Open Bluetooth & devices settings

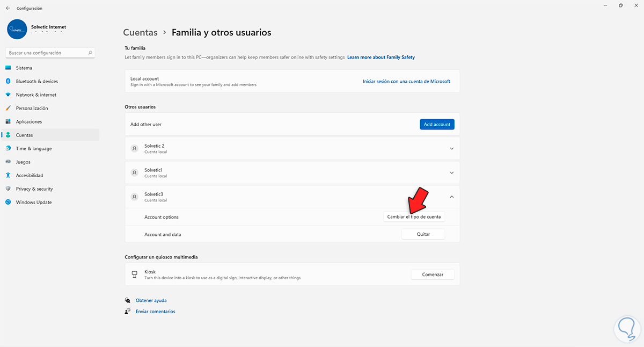point(36,82)
